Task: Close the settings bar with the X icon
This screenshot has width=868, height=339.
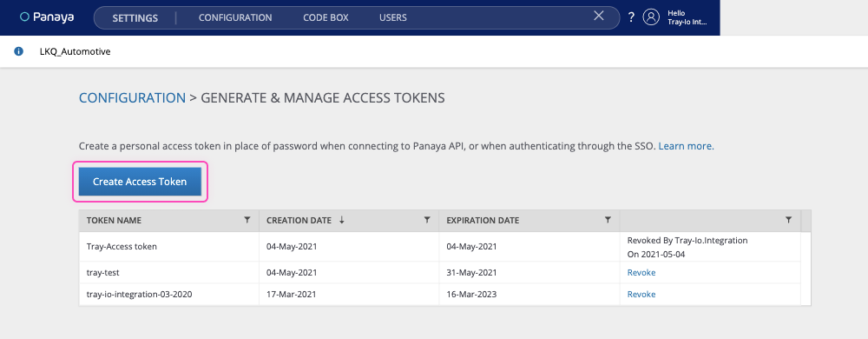Action: [599, 16]
